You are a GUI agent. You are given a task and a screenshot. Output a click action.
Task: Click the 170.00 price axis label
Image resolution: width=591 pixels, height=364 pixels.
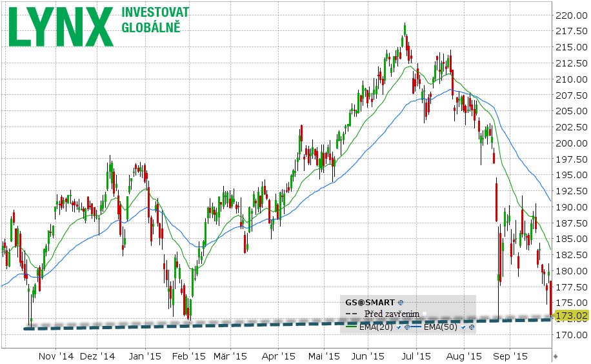[x=572, y=335]
